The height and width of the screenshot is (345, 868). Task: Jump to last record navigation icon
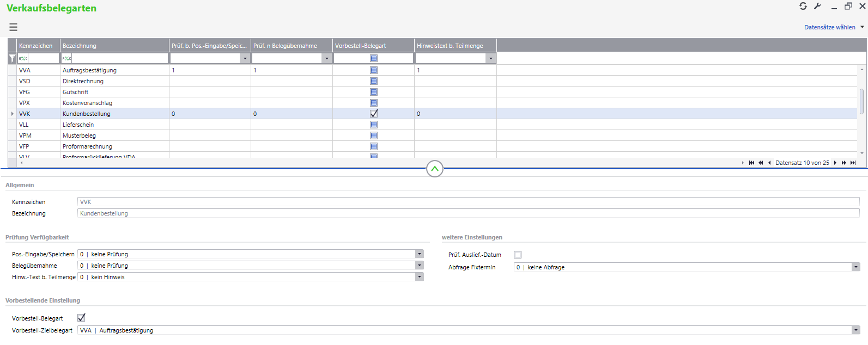[853, 163]
